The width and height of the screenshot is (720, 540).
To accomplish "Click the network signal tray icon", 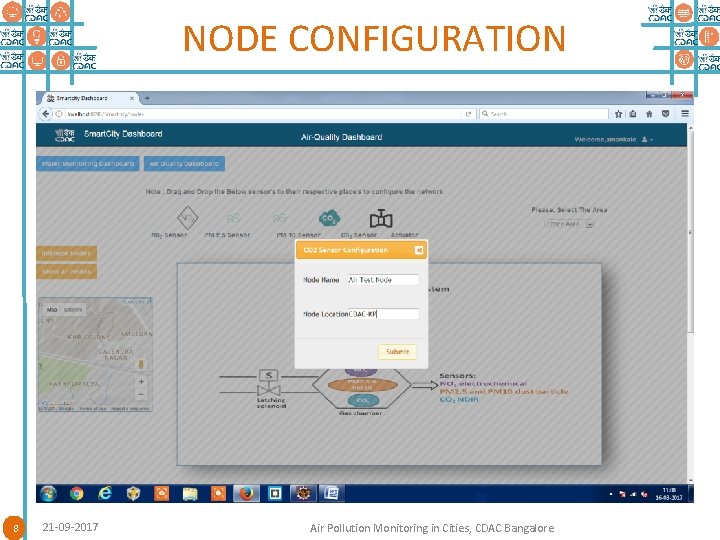I will [x=633, y=494].
